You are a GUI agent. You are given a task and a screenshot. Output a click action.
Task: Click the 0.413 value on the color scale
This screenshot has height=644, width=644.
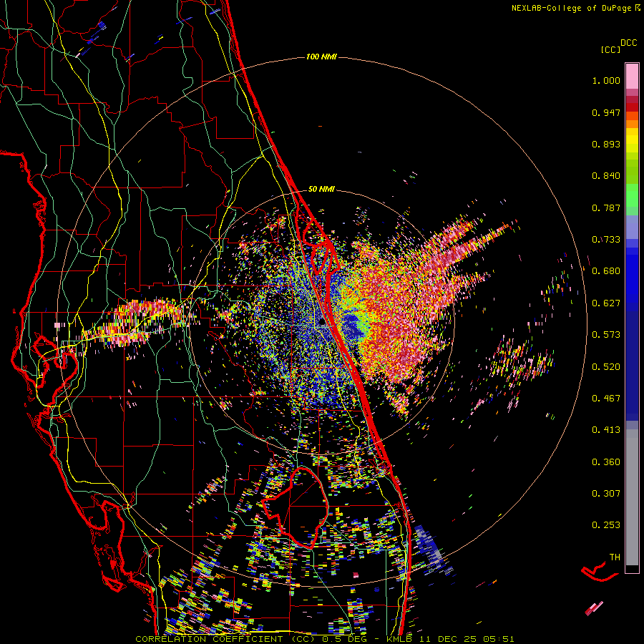(x=606, y=430)
